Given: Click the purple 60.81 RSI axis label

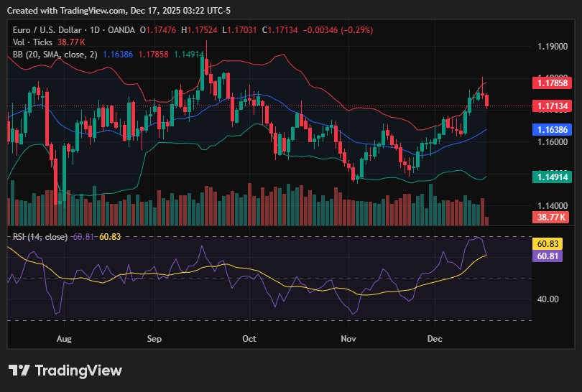Looking at the screenshot, I should pyautogui.click(x=552, y=256).
